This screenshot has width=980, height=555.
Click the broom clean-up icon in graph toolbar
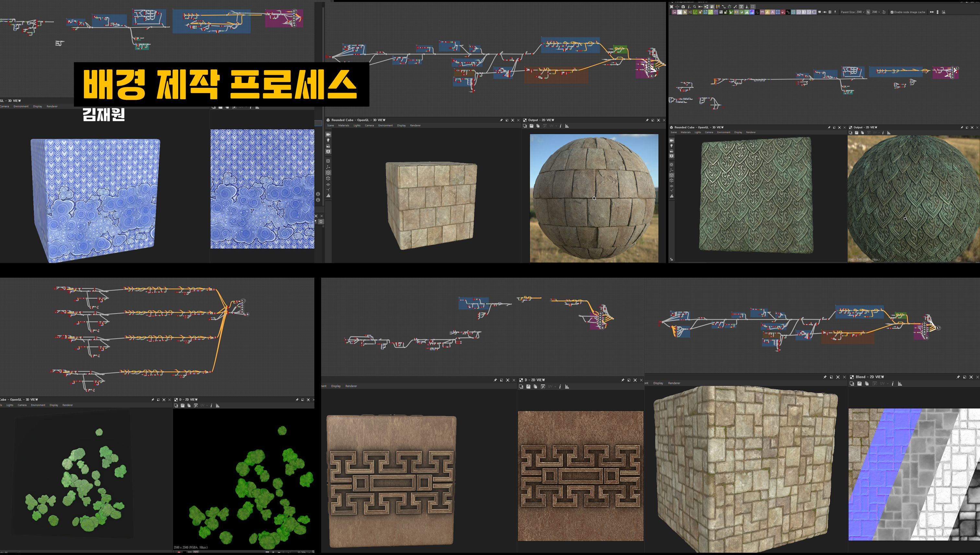(x=747, y=7)
